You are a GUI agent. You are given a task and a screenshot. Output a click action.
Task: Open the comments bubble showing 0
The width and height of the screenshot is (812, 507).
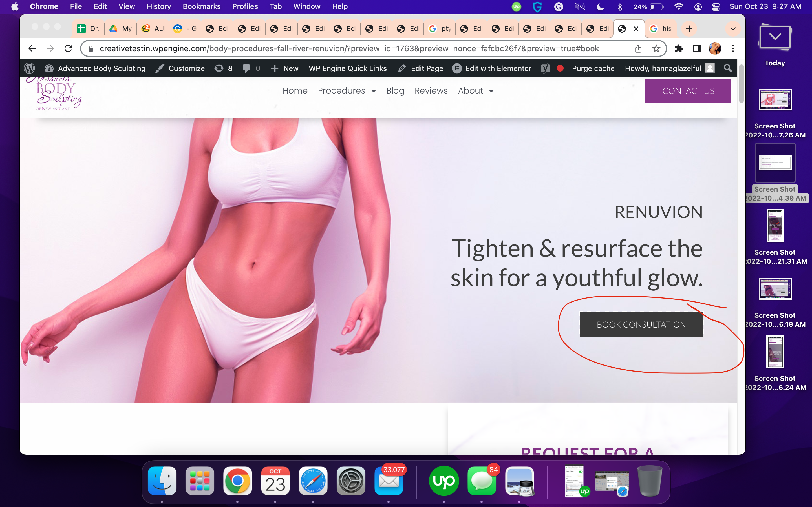251,68
